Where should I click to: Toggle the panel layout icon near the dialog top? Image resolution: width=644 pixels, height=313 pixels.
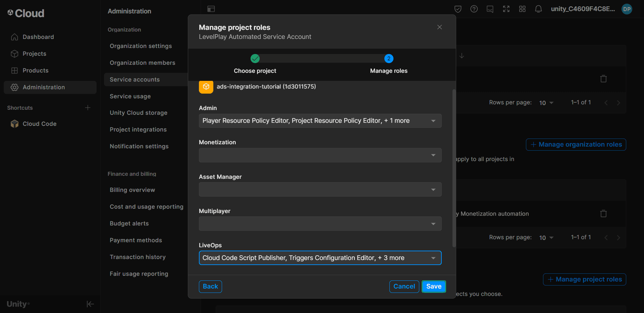211,9
